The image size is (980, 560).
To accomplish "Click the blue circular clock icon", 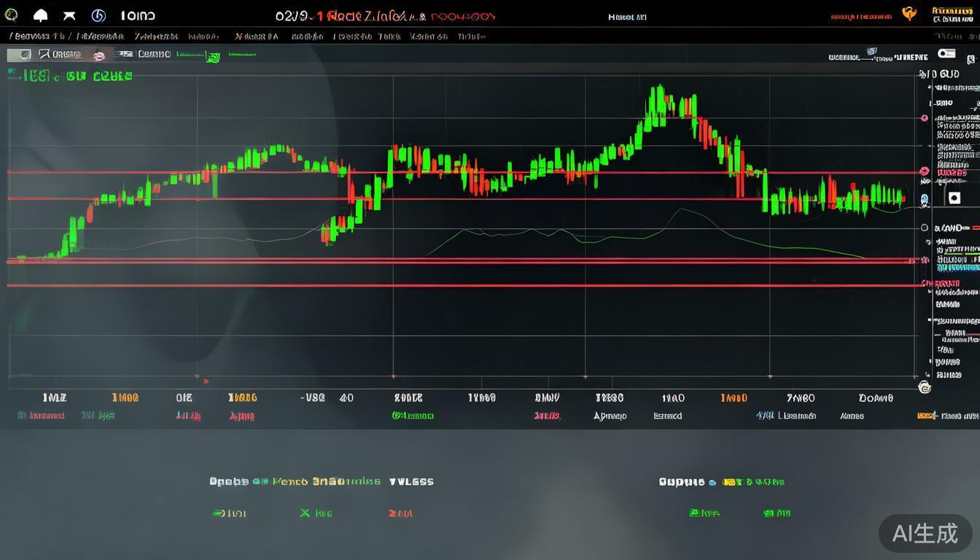I will [98, 15].
